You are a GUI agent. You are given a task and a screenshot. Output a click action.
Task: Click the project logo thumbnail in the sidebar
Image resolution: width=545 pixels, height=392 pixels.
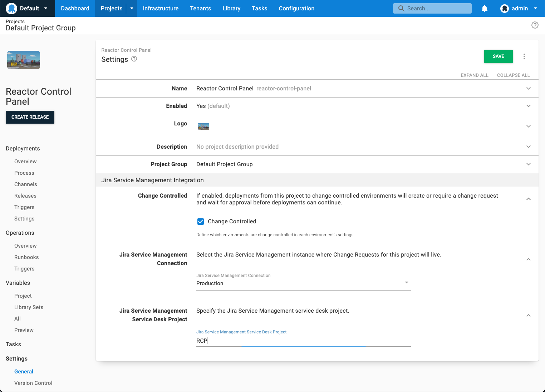[23, 60]
